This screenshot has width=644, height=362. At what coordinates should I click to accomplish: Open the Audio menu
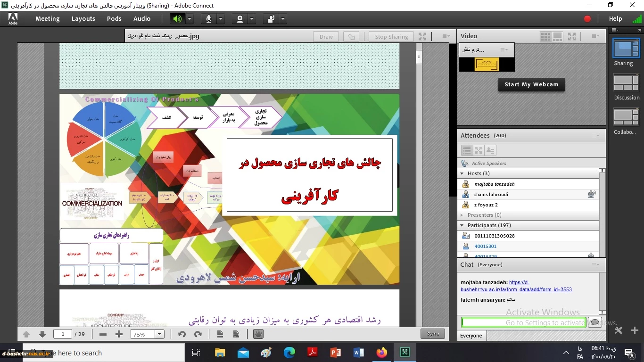click(x=142, y=19)
